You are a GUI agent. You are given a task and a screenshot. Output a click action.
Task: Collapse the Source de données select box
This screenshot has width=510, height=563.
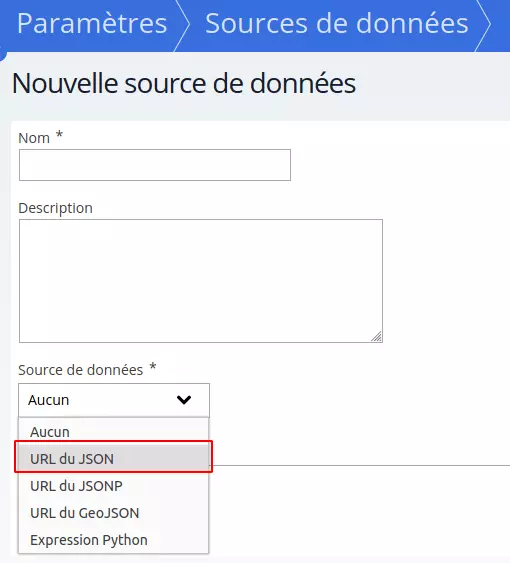pos(114,400)
